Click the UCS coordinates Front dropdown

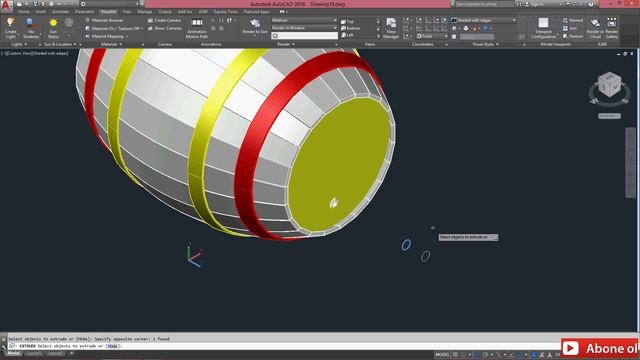pyautogui.click(x=431, y=36)
